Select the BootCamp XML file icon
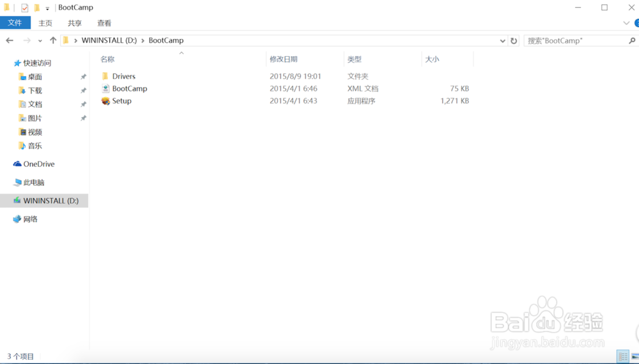 105,88
